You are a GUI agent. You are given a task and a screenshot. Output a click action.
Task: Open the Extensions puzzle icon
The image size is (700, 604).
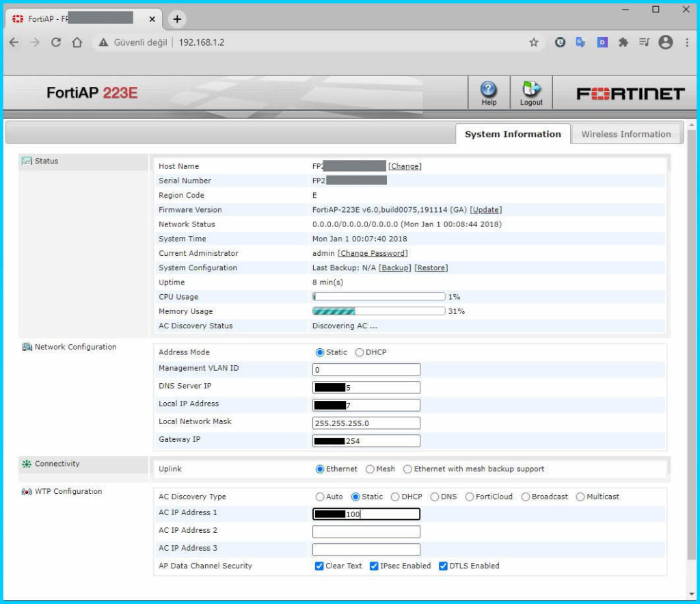coord(623,42)
